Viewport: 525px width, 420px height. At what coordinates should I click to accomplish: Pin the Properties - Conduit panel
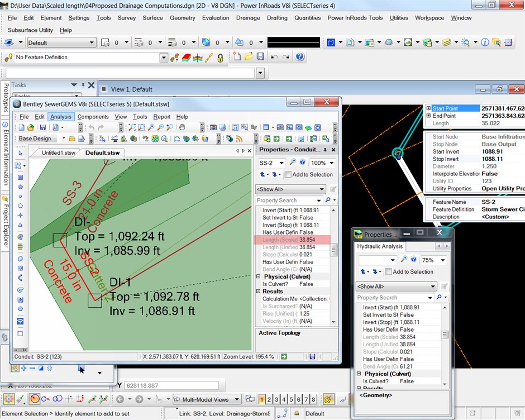coord(325,150)
